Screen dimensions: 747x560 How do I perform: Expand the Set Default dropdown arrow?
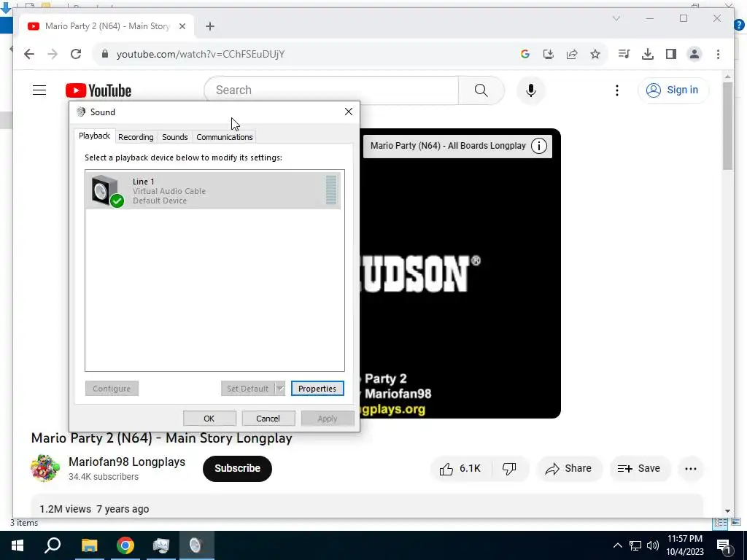[x=280, y=389]
